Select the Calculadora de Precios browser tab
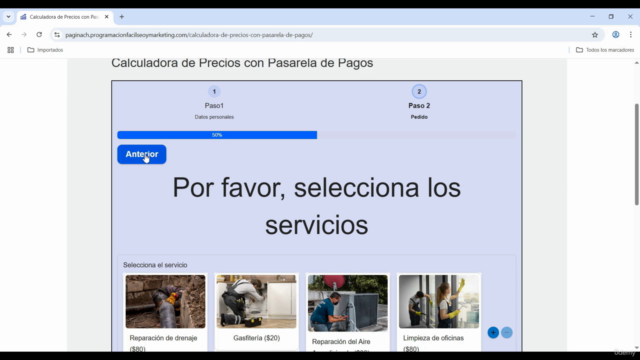 tap(65, 17)
